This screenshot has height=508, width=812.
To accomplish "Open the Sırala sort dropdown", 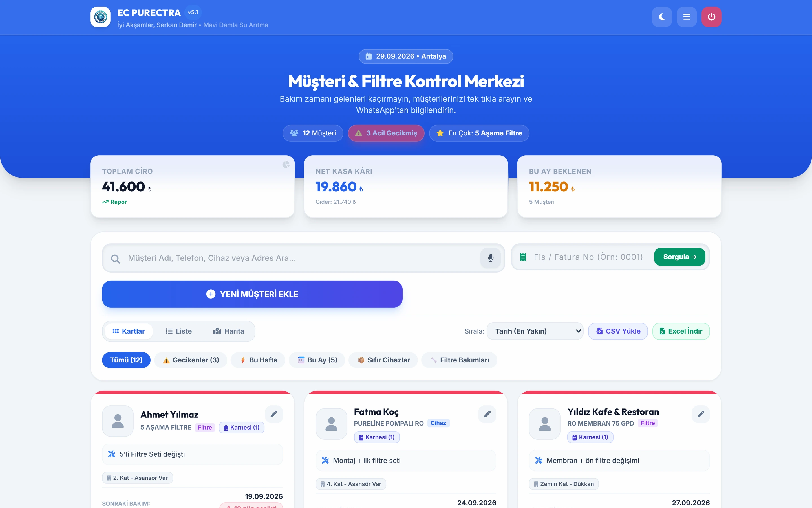I will (x=535, y=331).
